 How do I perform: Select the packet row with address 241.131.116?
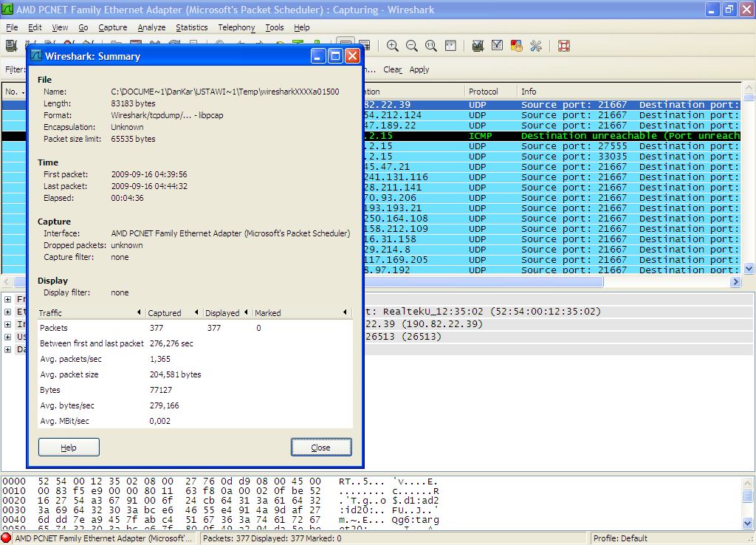(552, 177)
